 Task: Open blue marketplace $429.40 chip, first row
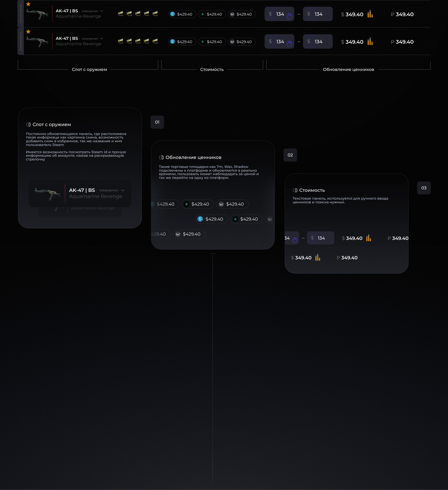coord(182,14)
